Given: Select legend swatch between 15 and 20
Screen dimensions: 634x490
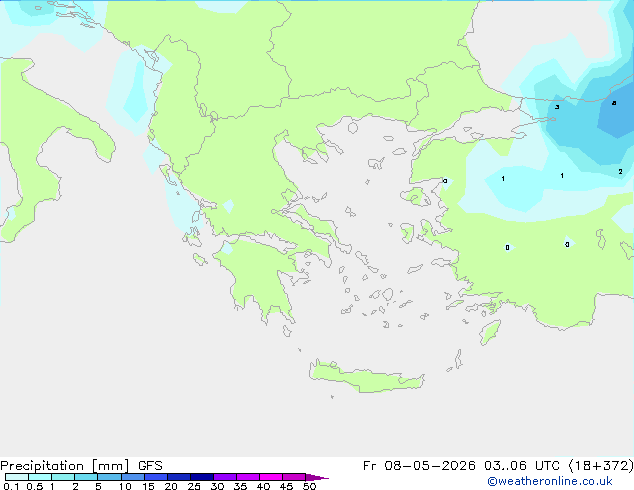Looking at the screenshot, I should [x=155, y=477].
